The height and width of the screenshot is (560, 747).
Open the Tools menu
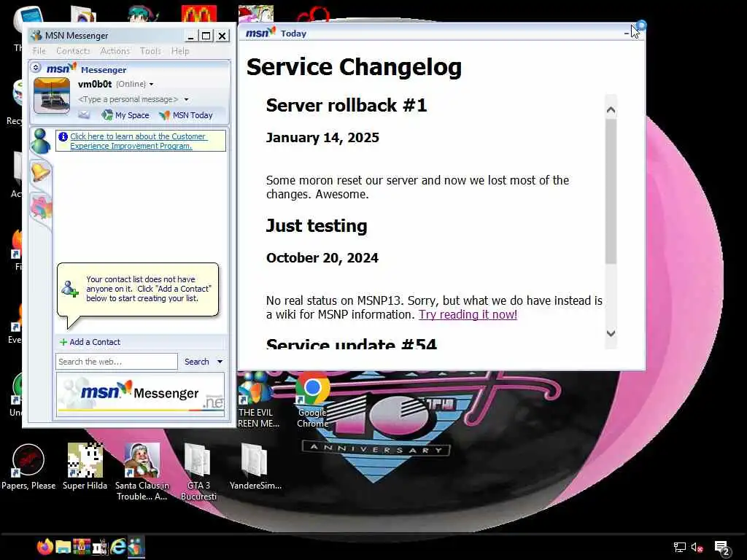click(150, 51)
